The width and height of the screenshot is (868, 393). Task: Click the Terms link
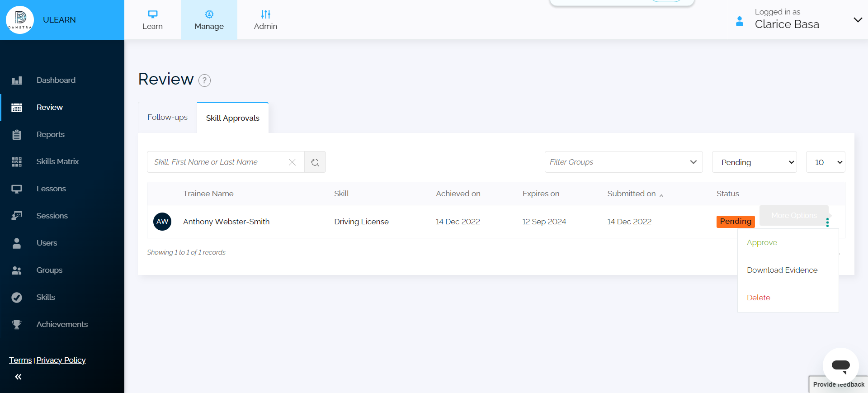20,360
